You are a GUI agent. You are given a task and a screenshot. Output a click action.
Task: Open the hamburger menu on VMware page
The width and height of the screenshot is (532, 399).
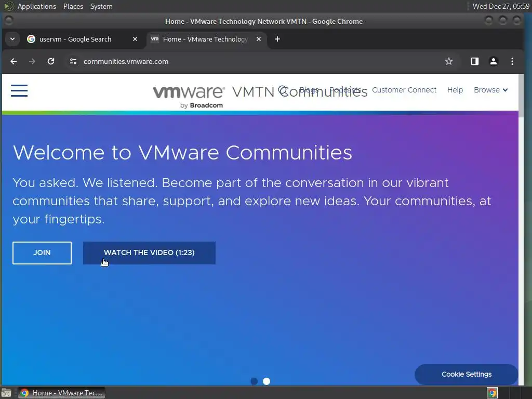(x=19, y=90)
